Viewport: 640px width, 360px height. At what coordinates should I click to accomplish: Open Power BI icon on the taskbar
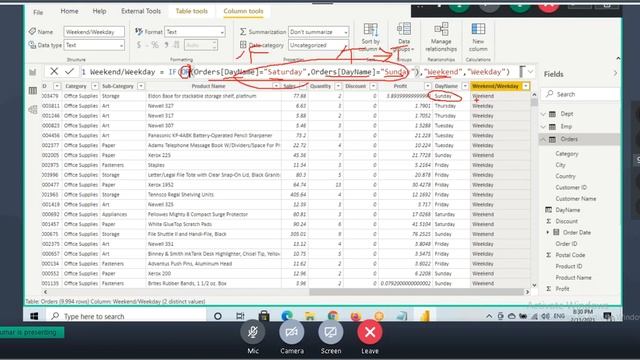click(425, 316)
